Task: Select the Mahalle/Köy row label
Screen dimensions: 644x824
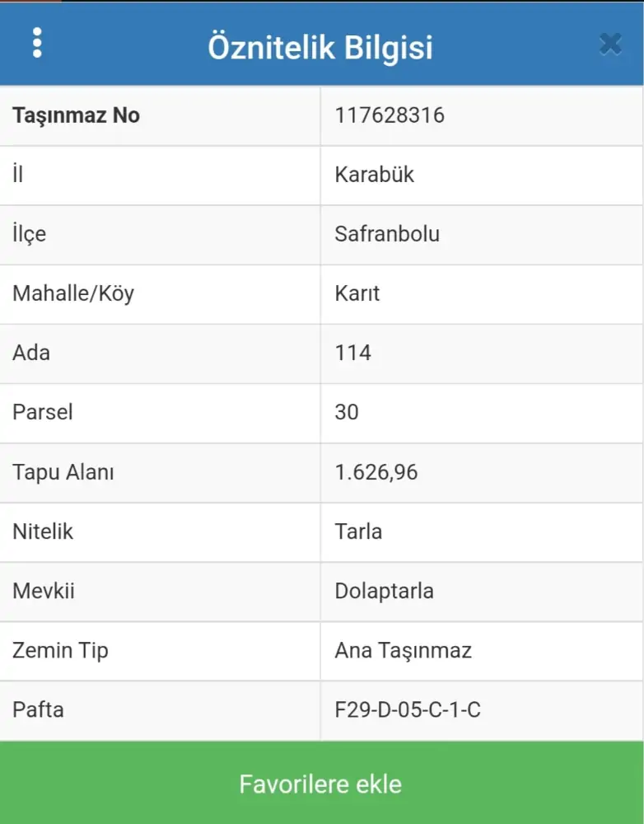Action: (x=73, y=293)
